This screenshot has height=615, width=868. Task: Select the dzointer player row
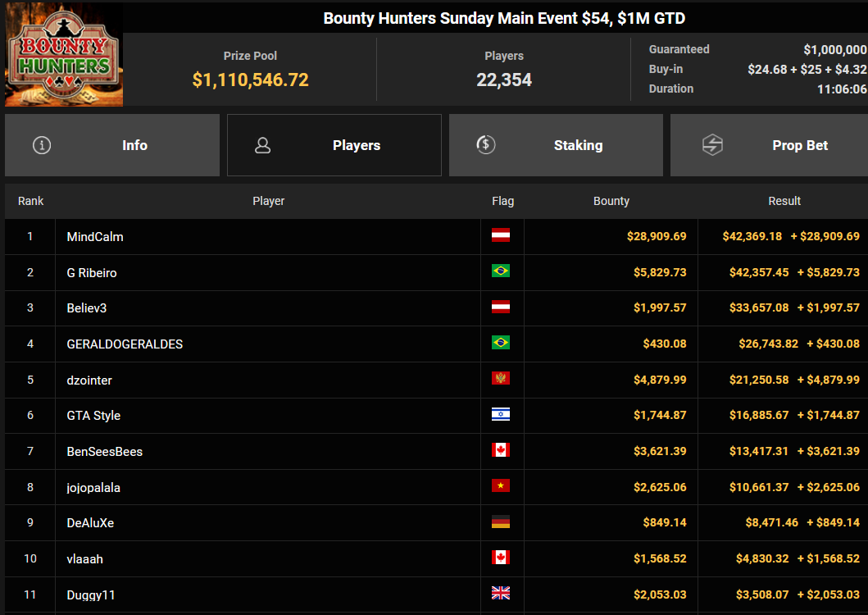(x=436, y=380)
